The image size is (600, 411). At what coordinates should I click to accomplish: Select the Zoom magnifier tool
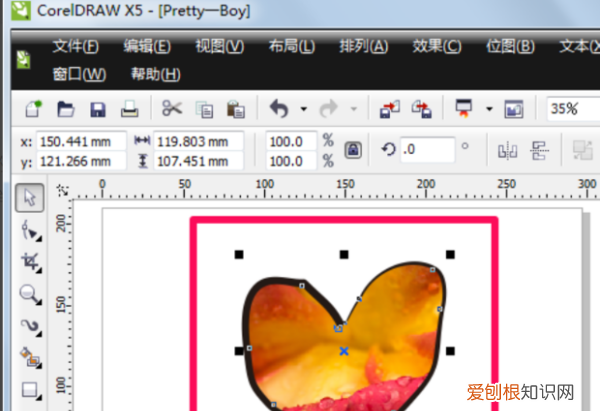click(x=29, y=294)
